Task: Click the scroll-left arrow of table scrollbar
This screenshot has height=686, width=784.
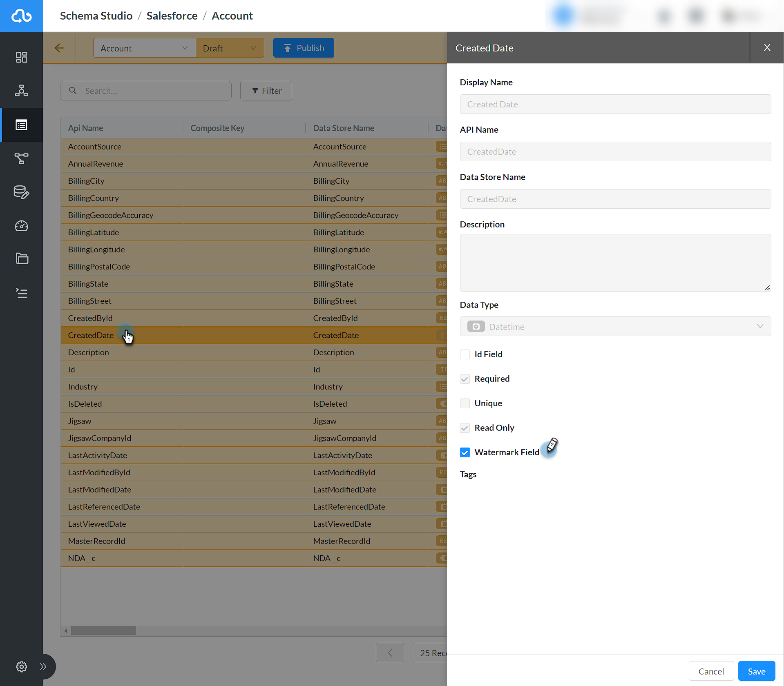Action: 66,631
